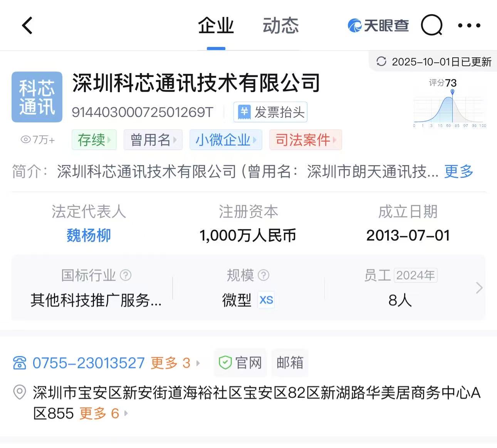Tap the eye view count icon
Viewport: 497px width, 448px height.
25,140
